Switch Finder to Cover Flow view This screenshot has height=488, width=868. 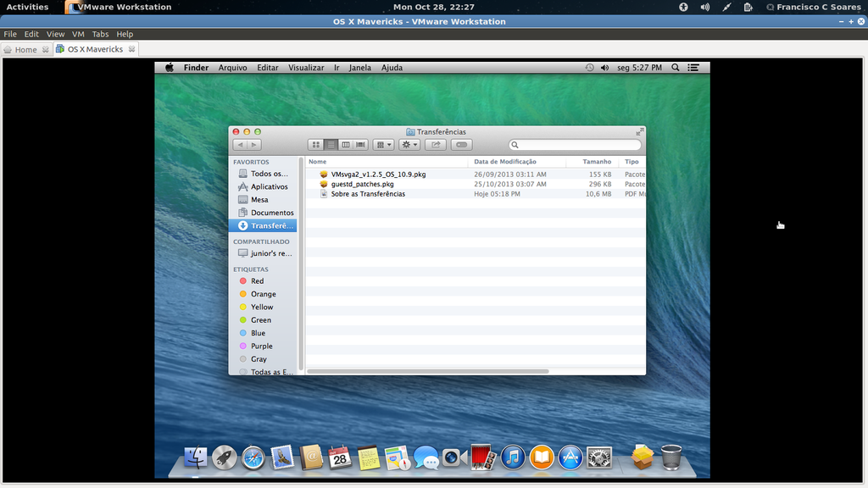[360, 145]
